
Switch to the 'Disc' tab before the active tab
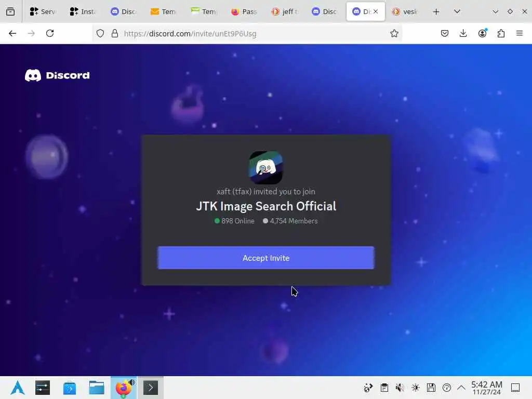324,11
